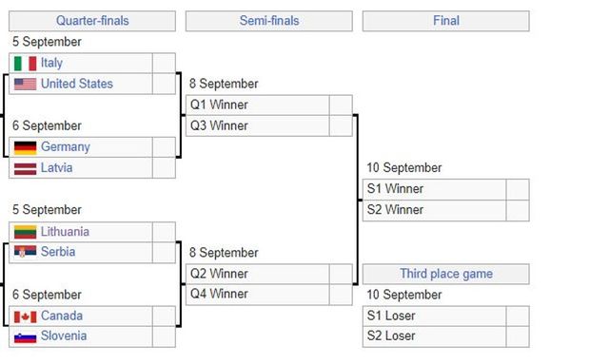
Task: Open the Third place game link
Action: click(446, 274)
